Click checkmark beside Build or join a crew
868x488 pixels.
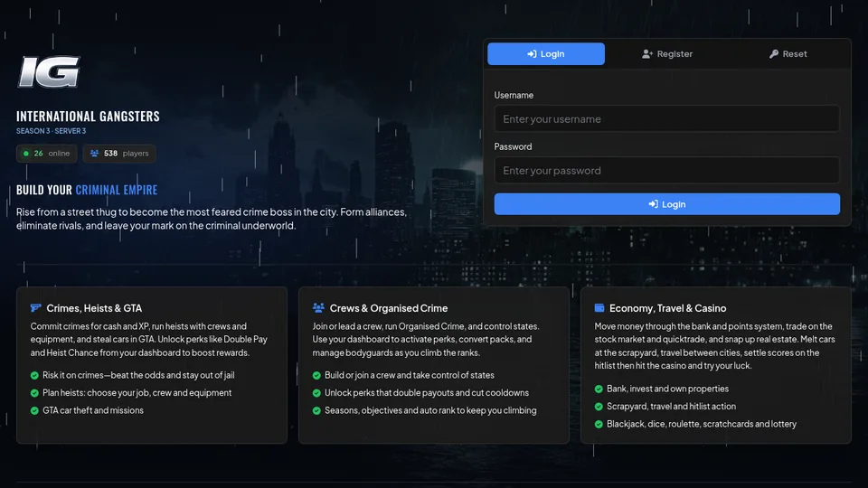click(316, 375)
